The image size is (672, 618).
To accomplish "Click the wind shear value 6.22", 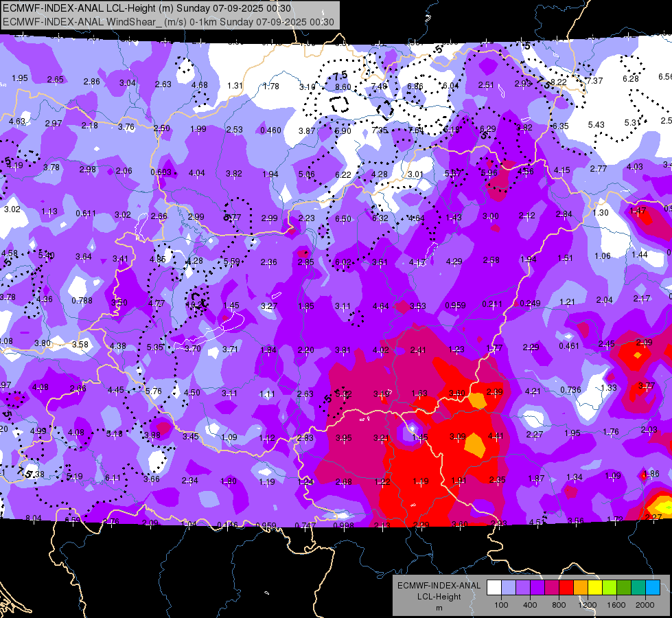I will point(343,174).
